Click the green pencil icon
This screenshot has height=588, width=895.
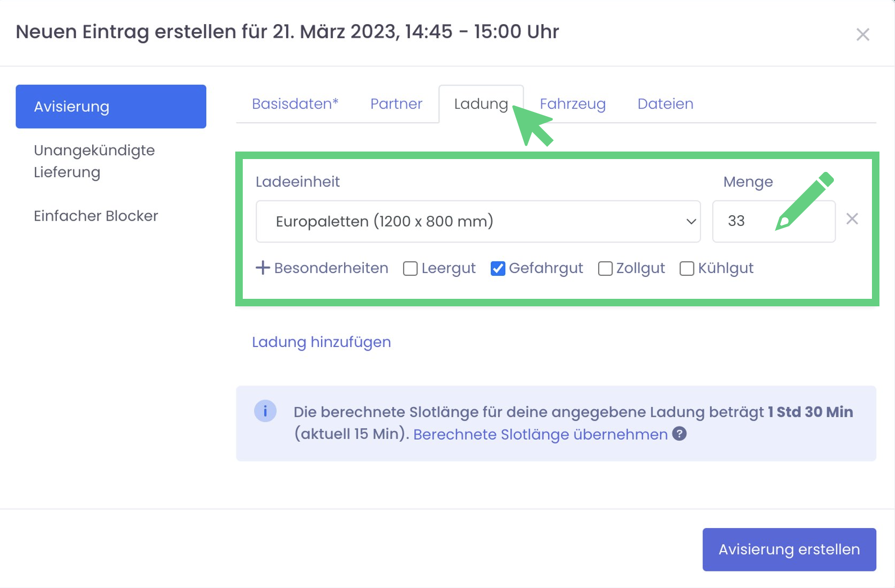point(804,201)
